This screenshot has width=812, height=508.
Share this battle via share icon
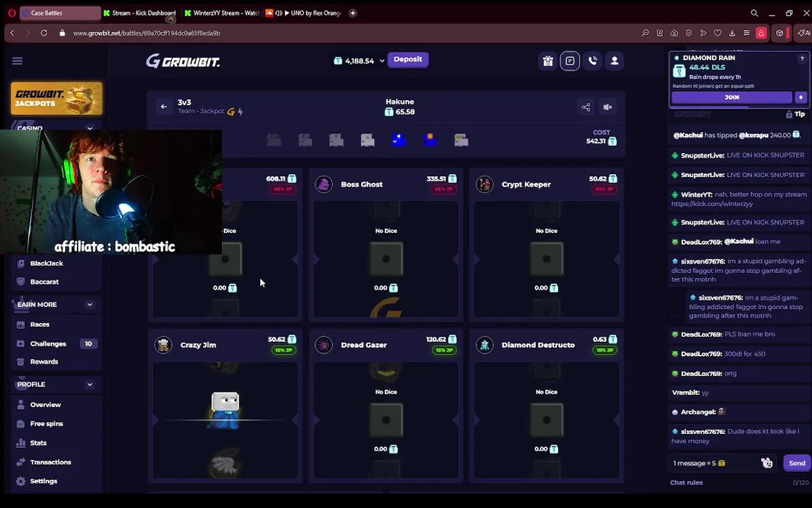point(586,107)
